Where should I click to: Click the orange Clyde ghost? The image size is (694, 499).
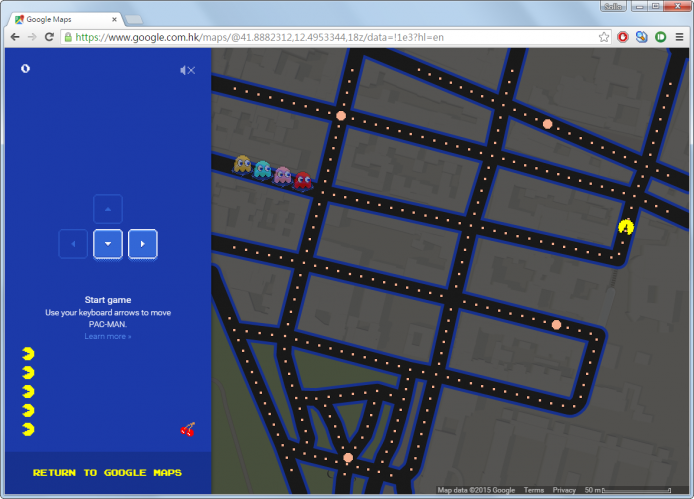pos(242,164)
